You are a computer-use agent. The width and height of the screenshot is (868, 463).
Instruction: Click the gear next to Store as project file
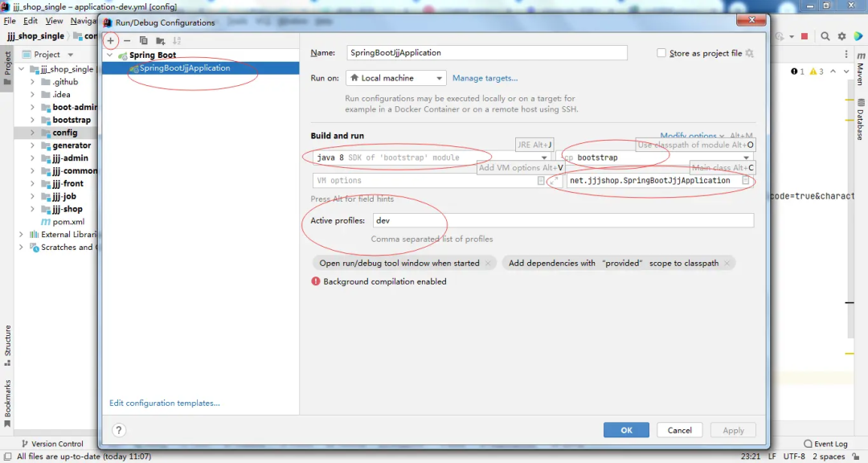[750, 53]
